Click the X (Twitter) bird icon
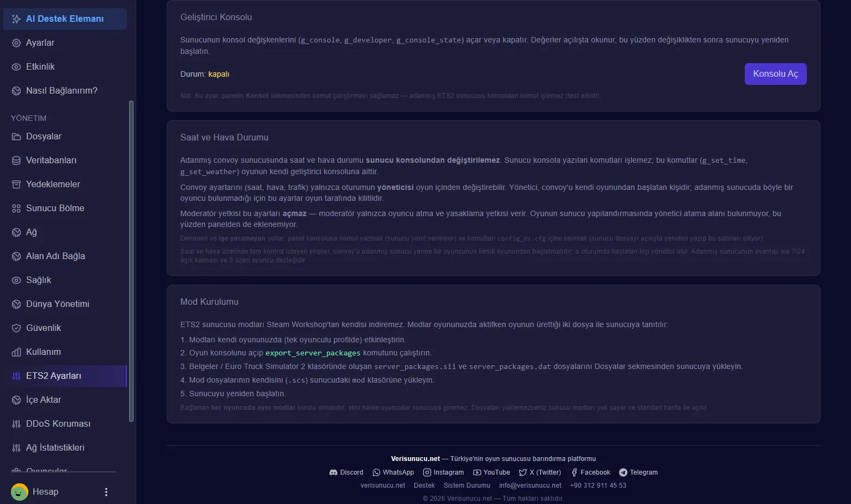851x504 pixels. point(523,472)
